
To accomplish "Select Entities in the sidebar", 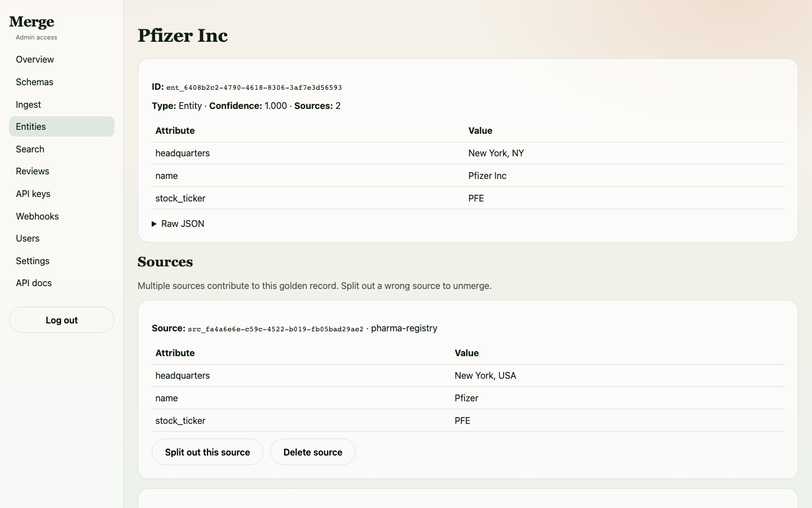I will [x=61, y=126].
